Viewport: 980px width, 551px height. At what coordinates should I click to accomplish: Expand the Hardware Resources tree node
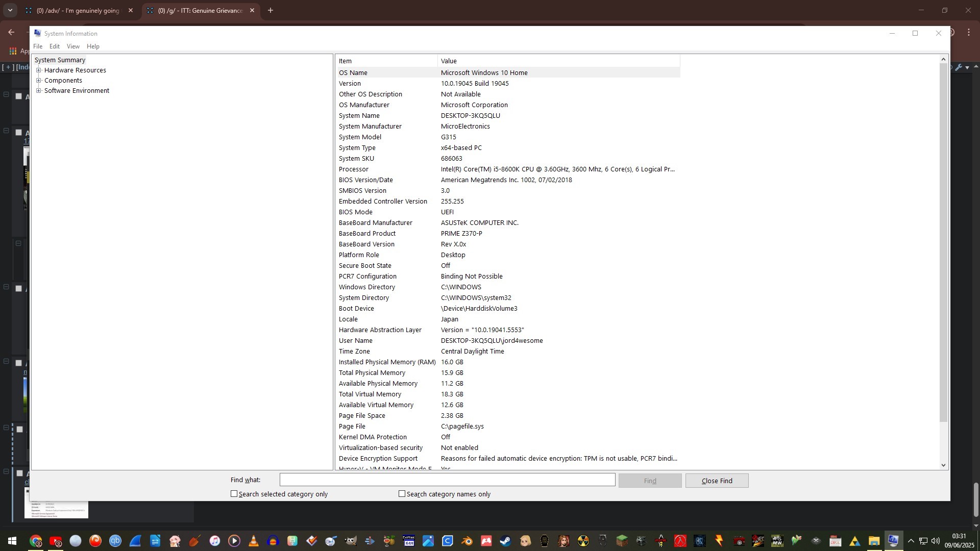pos(39,70)
